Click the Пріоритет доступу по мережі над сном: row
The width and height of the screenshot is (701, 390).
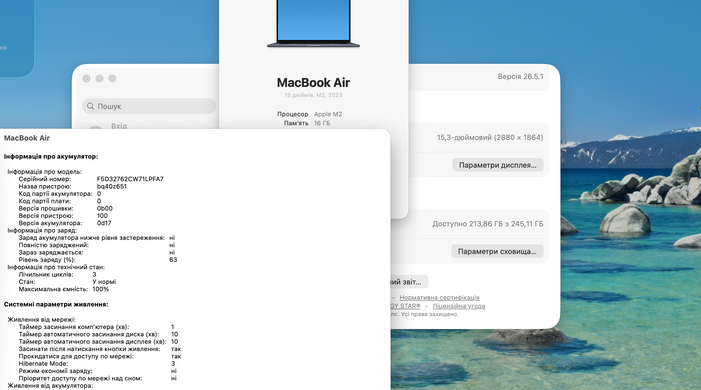click(x=97, y=378)
